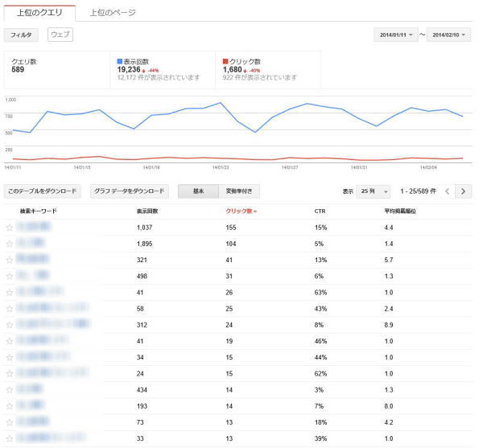483x448 pixels.
Task: Switch to the 上位のページ tab
Action: tap(112, 13)
